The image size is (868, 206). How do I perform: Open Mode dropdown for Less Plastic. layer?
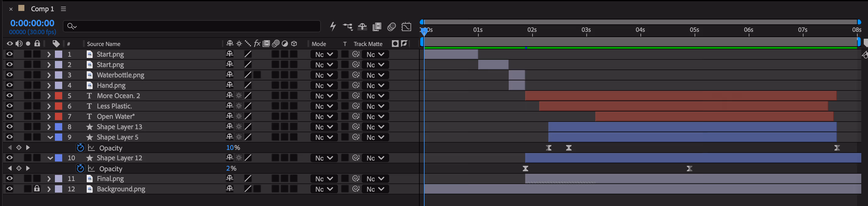pyautogui.click(x=324, y=106)
